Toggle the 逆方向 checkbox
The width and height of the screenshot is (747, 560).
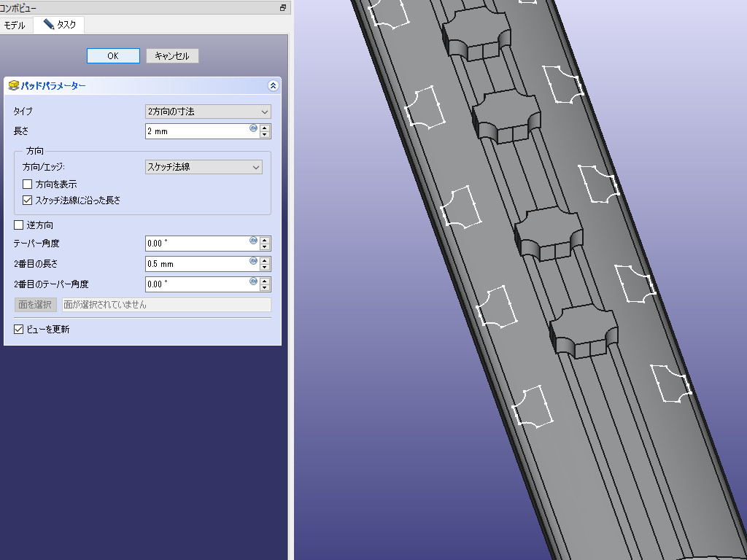tap(19, 225)
